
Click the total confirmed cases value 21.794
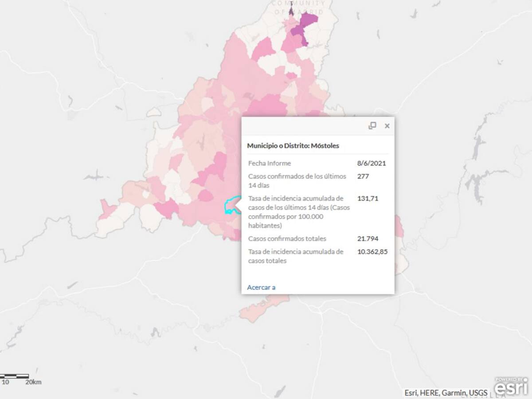(x=368, y=239)
